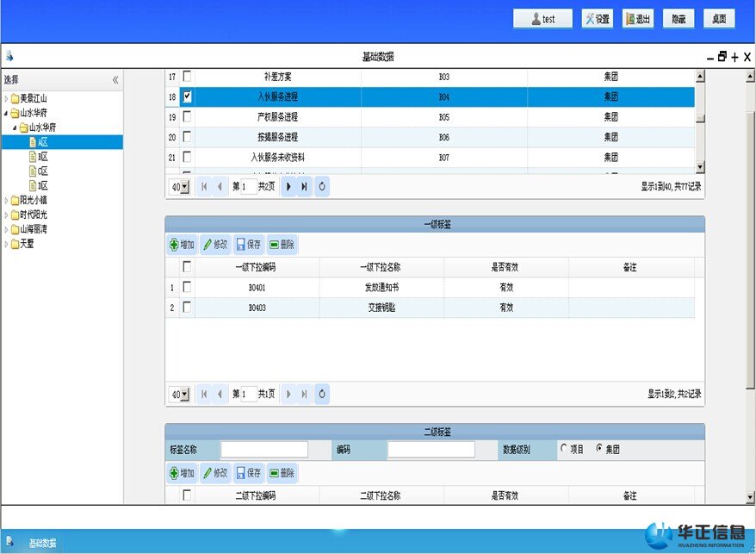This screenshot has width=756, height=554.
Task: Refresh the 一级标签 grid showing 共2记录
Action: (x=322, y=394)
